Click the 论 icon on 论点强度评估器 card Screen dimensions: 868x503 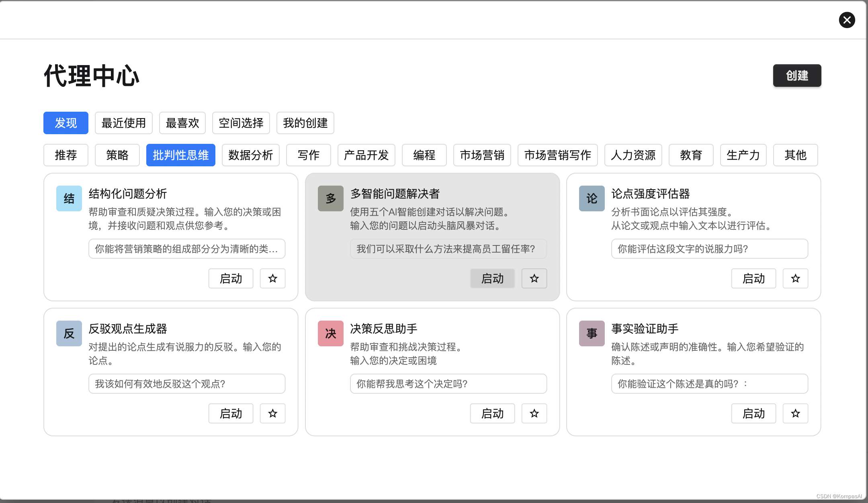[x=591, y=198]
